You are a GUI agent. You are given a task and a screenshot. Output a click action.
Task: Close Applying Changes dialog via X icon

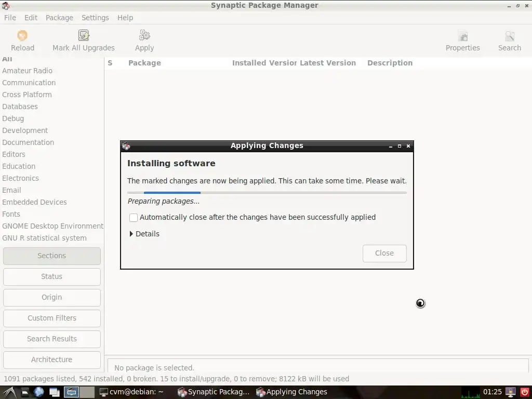point(408,146)
